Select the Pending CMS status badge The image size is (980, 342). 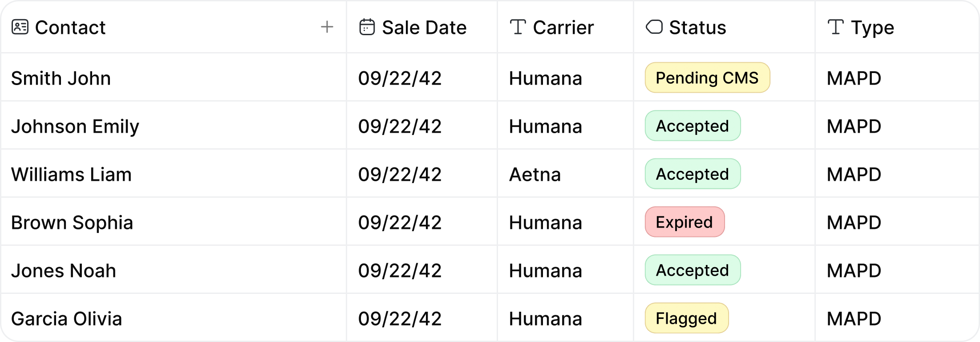point(707,78)
